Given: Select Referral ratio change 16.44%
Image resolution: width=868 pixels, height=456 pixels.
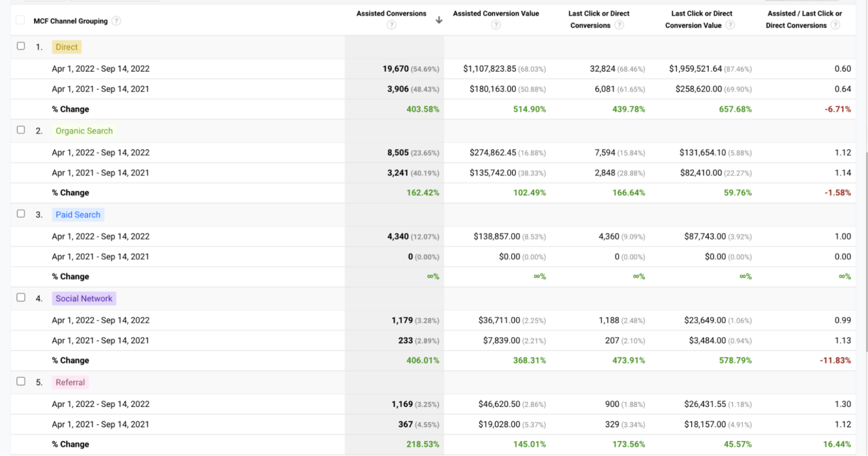Looking at the screenshot, I should click(x=837, y=444).
